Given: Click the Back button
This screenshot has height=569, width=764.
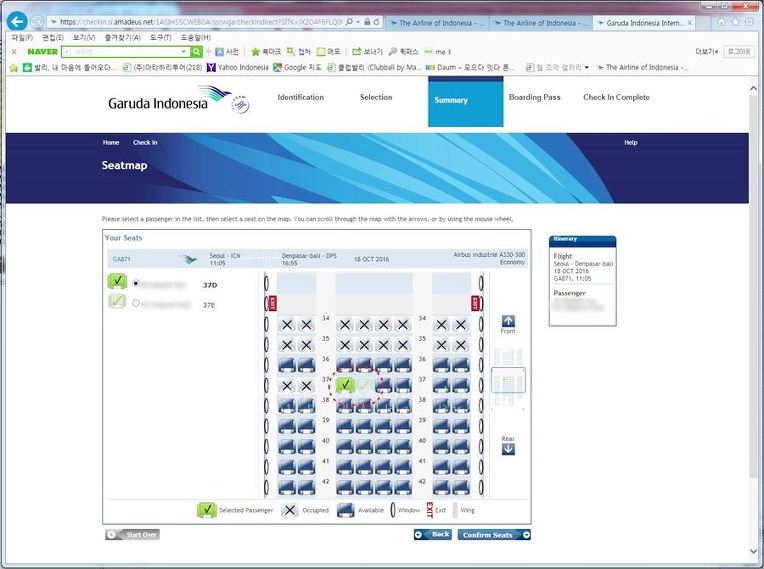Looking at the screenshot, I should coord(433,534).
